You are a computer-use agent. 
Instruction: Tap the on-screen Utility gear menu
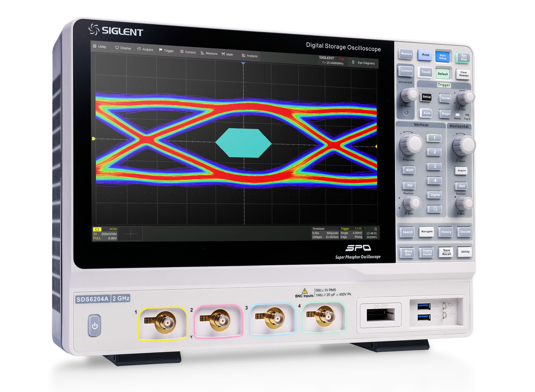pyautogui.click(x=100, y=46)
